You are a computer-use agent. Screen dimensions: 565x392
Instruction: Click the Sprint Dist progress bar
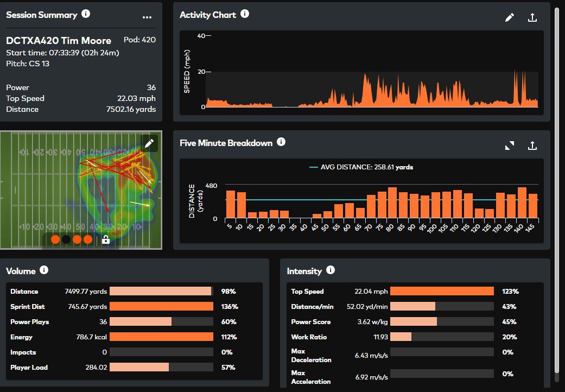[x=161, y=307]
